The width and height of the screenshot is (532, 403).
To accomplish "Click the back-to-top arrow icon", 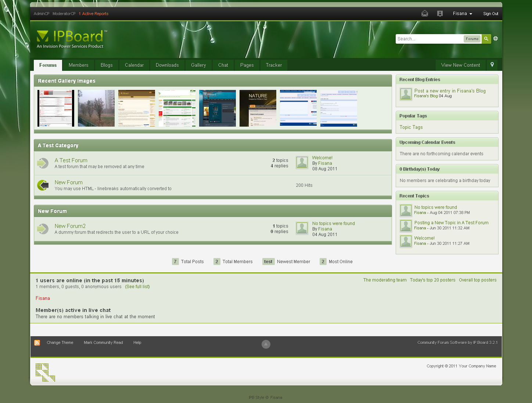I will [266, 344].
